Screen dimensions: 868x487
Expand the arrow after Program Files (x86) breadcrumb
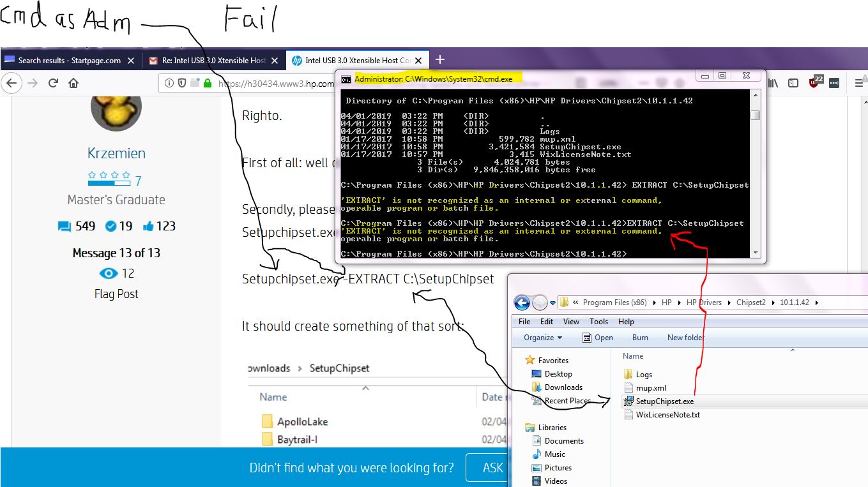(x=654, y=303)
